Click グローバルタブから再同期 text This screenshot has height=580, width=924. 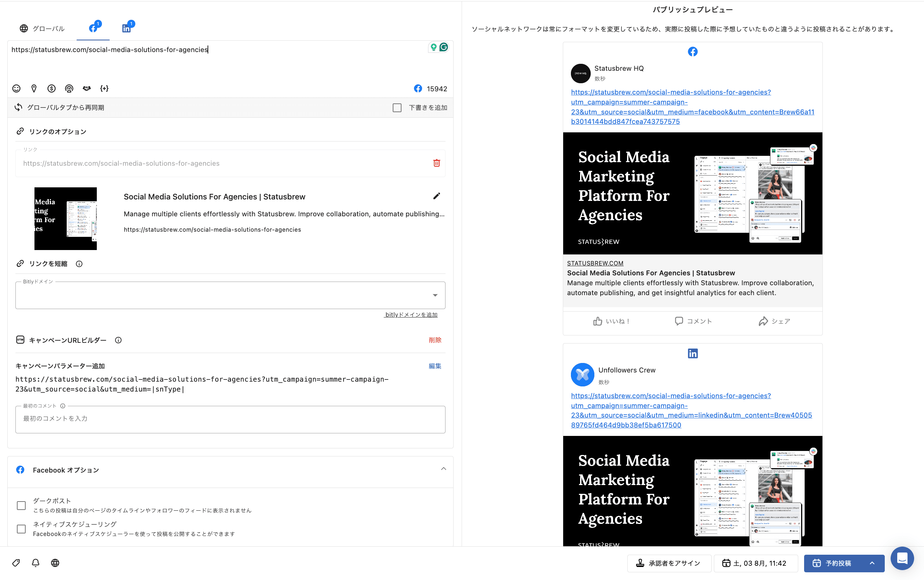tap(66, 107)
